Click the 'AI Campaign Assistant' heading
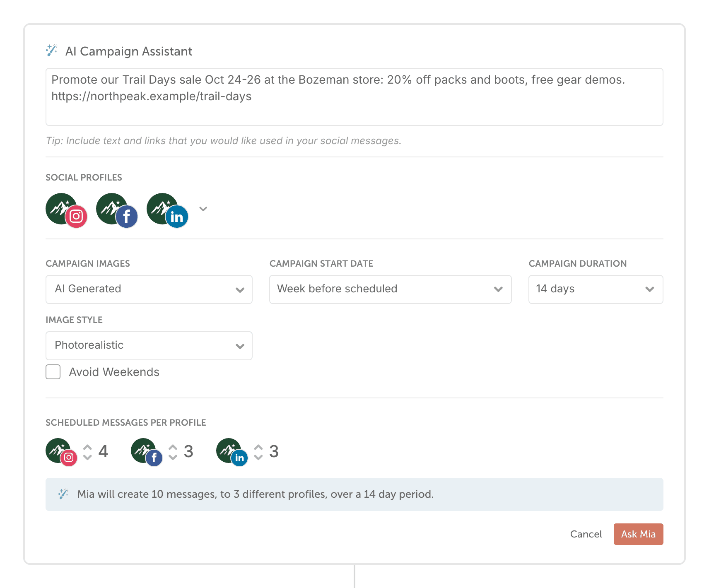Viewport: 709px width, 588px height. pyautogui.click(x=129, y=51)
